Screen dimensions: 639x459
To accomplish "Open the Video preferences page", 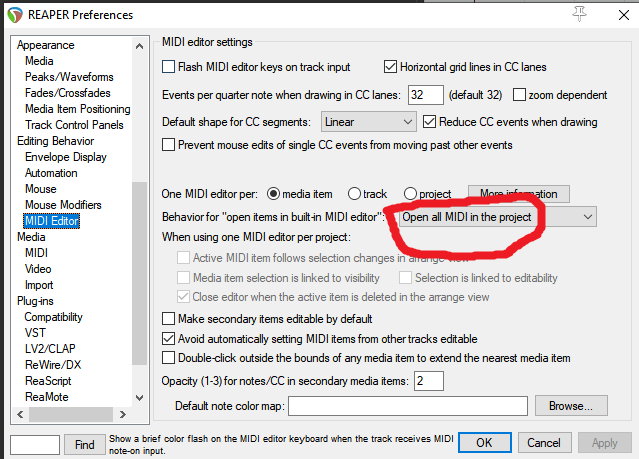I will pyautogui.click(x=38, y=269).
